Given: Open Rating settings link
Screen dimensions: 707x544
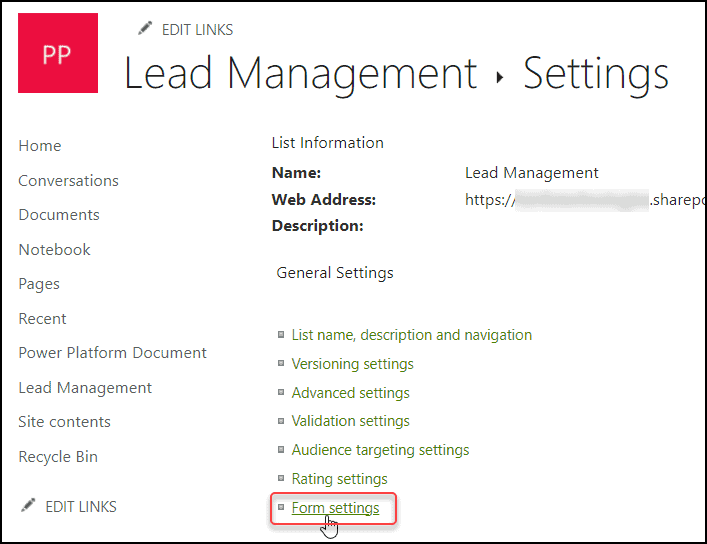Looking at the screenshot, I should pyautogui.click(x=340, y=479).
